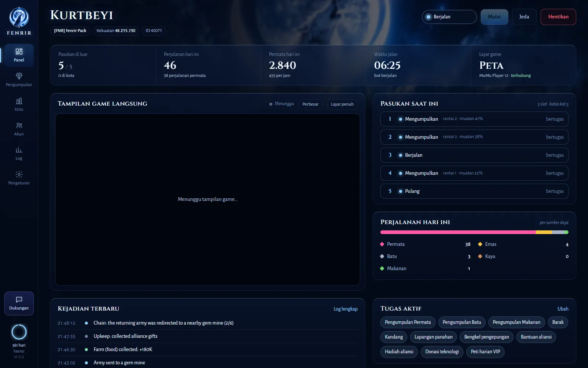Open the Log chart icon

19,150
